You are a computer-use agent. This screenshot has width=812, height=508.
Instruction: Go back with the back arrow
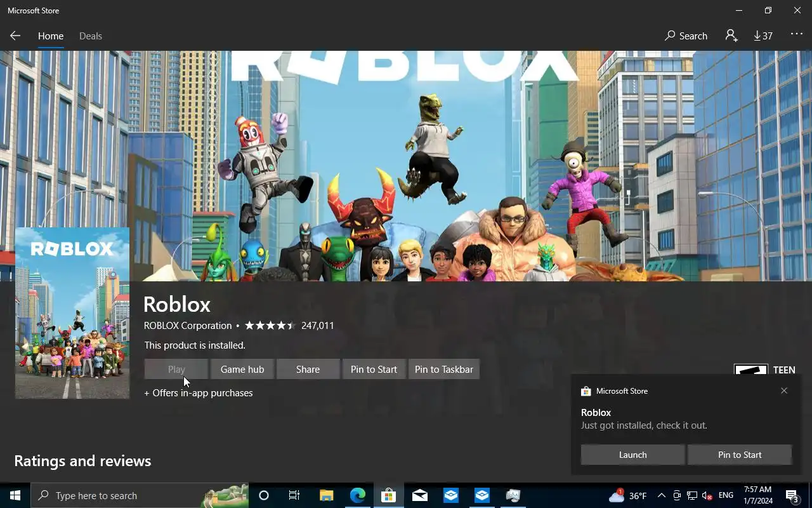(x=15, y=36)
